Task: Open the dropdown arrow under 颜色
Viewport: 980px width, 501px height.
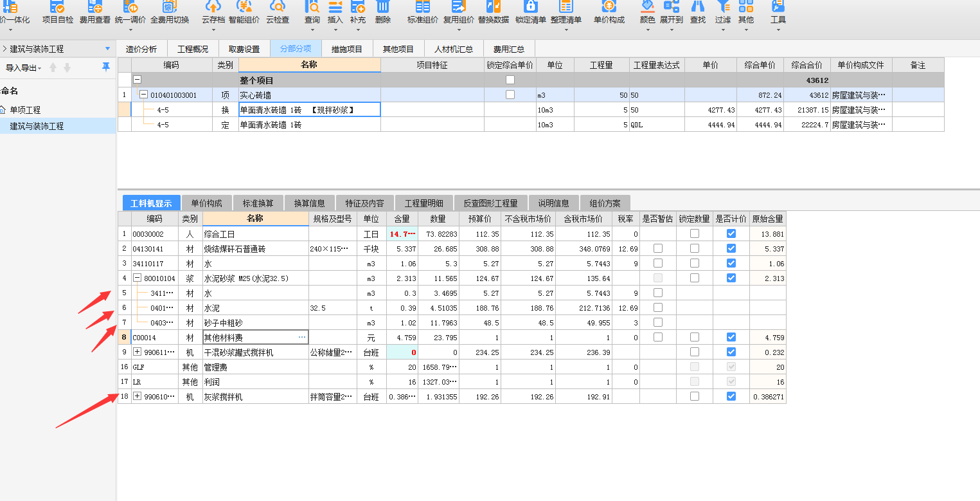Action: click(647, 30)
